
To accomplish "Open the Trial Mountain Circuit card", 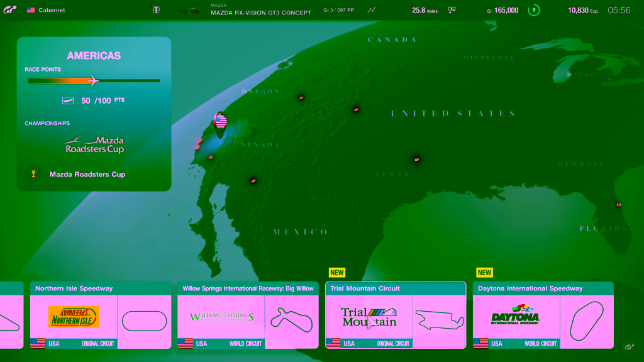I will coord(396,315).
